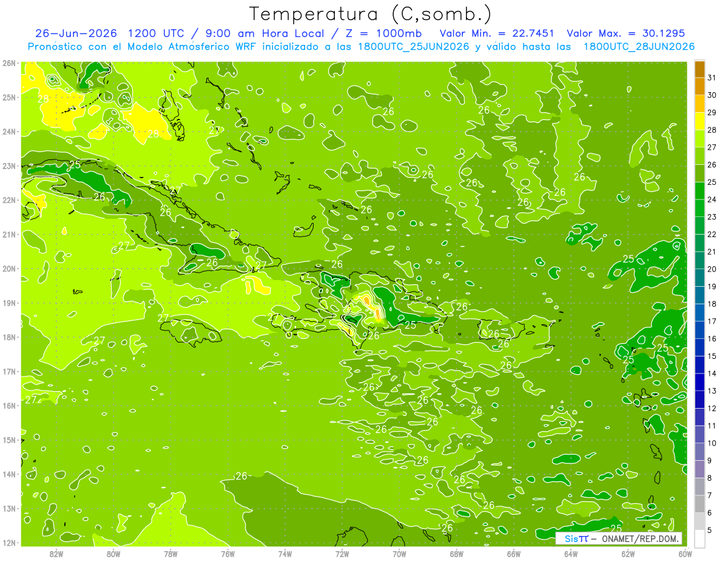Click the date '26-Jun-2026' in header

[x=76, y=33]
